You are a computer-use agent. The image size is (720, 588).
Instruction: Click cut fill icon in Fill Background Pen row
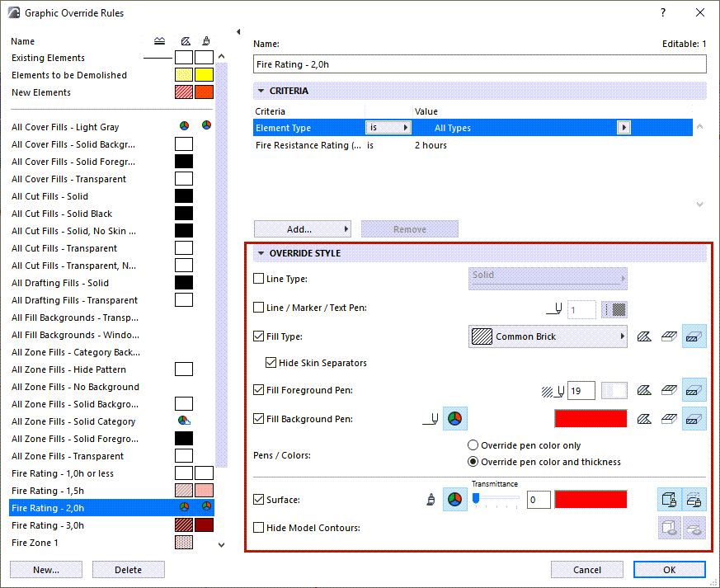point(644,419)
